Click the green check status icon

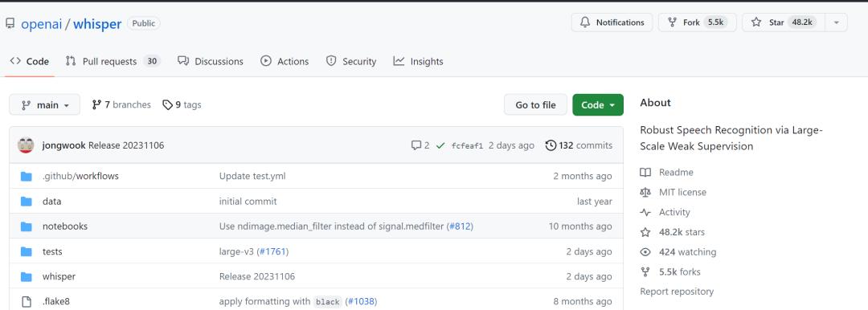(440, 145)
